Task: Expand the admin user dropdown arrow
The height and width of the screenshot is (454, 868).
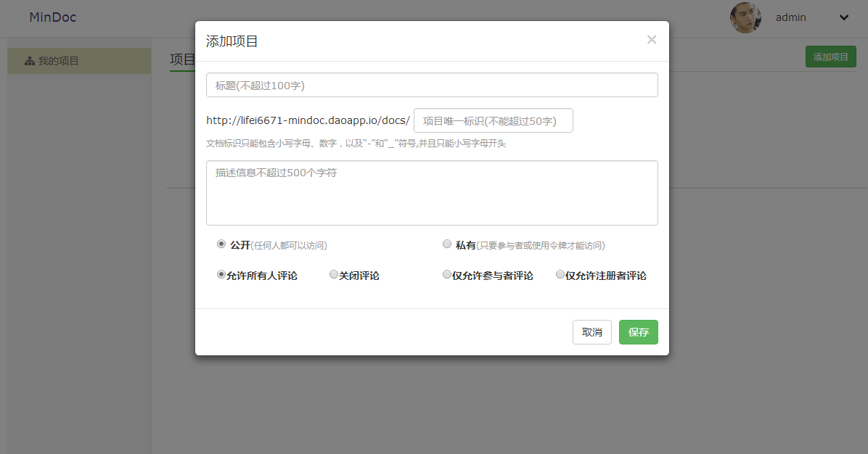Action: click(x=844, y=18)
